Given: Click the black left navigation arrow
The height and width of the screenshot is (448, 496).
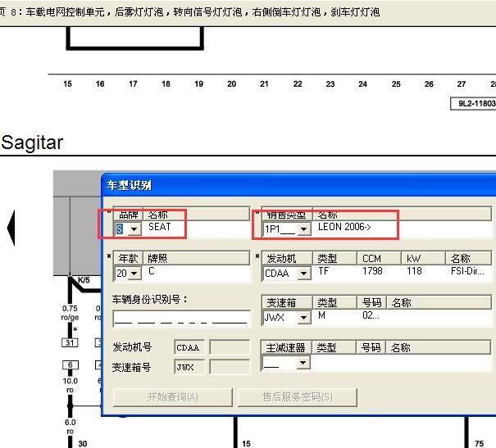Looking at the screenshot, I should point(11,229).
